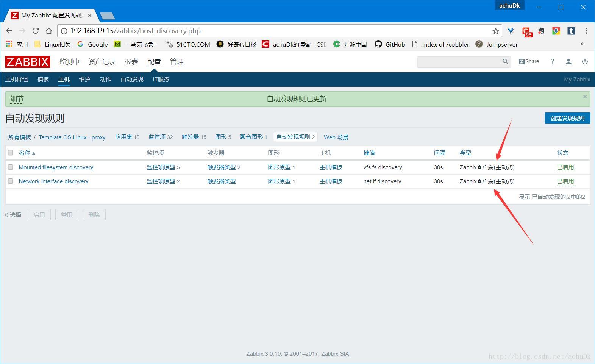The image size is (595, 364).
Task: Open the 报表 main menu
Action: pyautogui.click(x=131, y=61)
